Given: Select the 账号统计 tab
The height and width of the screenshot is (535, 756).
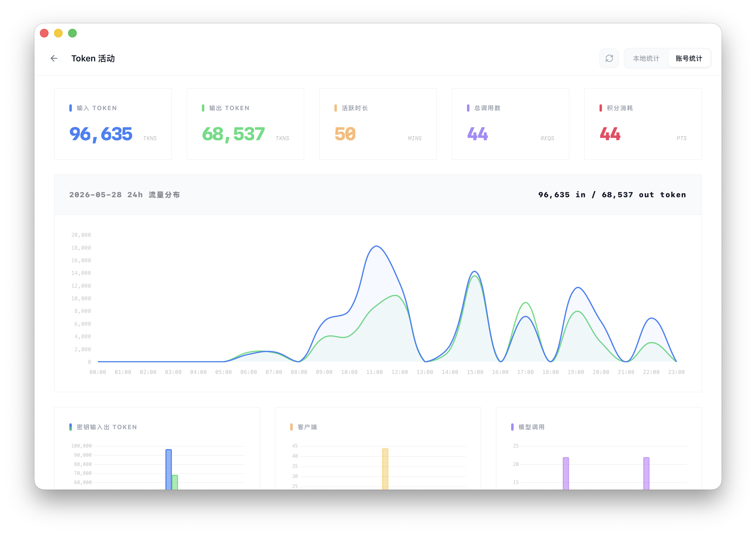Looking at the screenshot, I should pyautogui.click(x=689, y=58).
